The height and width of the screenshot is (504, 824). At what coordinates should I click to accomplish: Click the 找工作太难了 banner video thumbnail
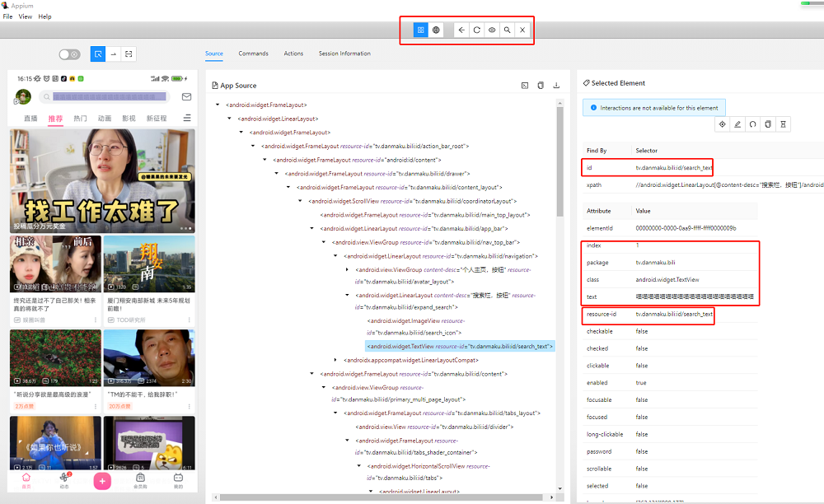[102, 180]
